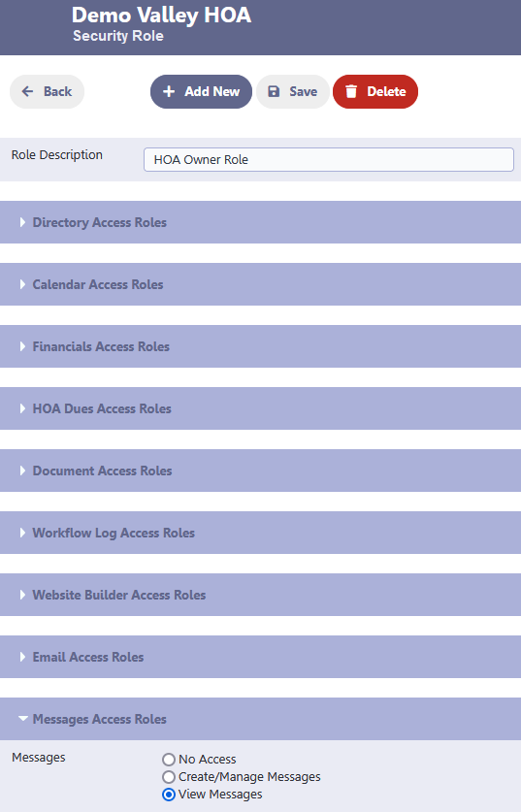This screenshot has width=521, height=812.
Task: Select the View Messages radio button
Action: tap(168, 795)
